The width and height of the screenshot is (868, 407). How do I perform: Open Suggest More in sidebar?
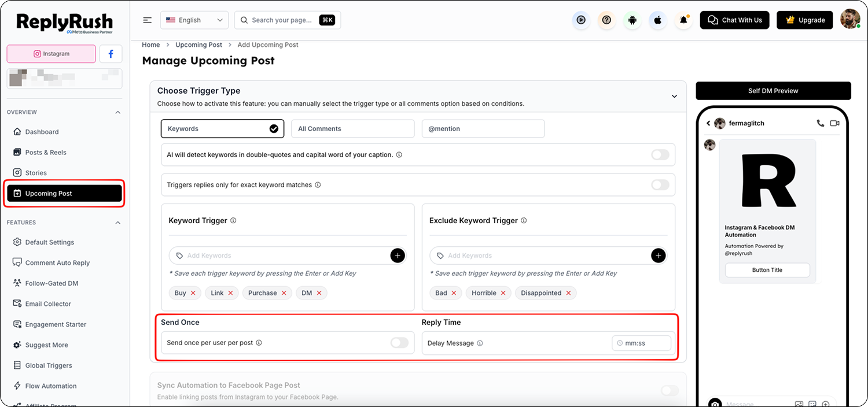tap(46, 345)
